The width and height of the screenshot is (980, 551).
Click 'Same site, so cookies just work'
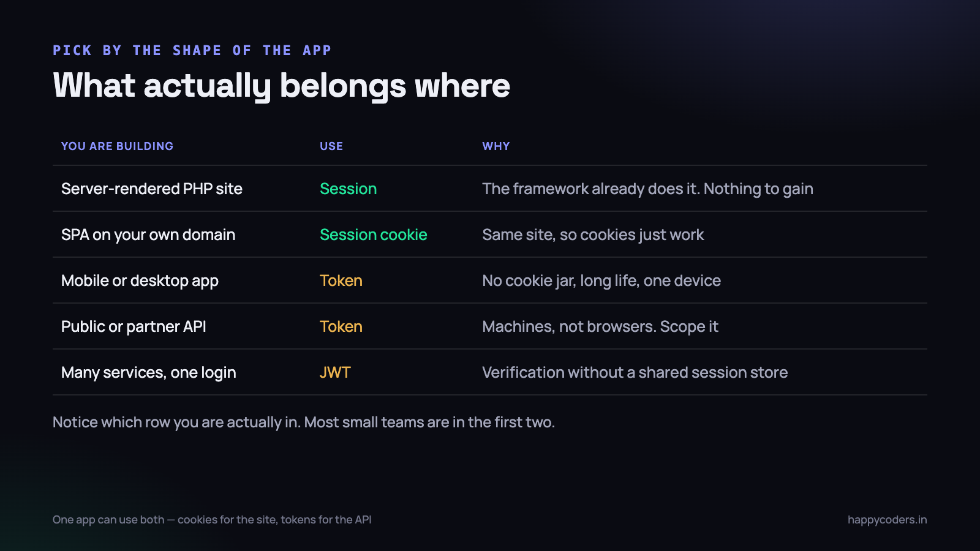tap(593, 234)
